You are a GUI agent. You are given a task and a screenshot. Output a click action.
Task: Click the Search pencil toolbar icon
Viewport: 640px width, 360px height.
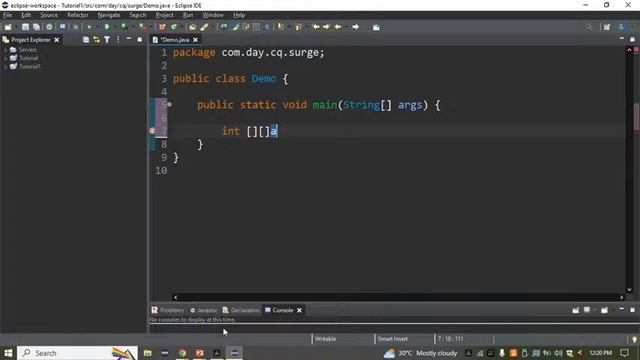(204, 27)
